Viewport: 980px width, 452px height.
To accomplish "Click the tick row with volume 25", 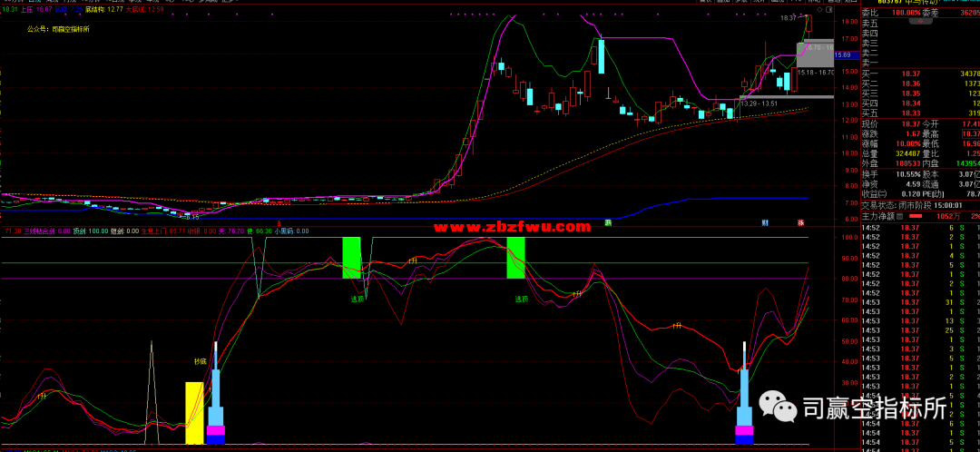I will point(920,330).
